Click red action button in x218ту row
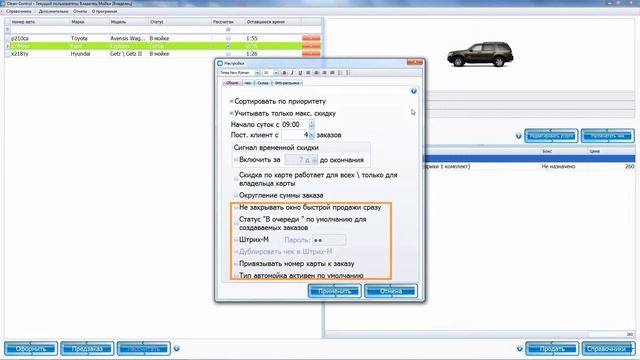The width and height of the screenshot is (640, 360). pyautogui.click(x=311, y=54)
